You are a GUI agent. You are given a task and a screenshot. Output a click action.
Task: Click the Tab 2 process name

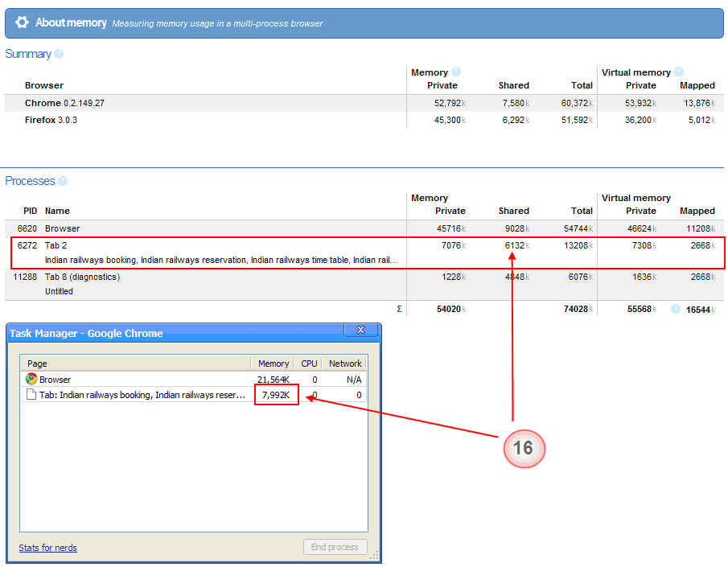(x=56, y=245)
